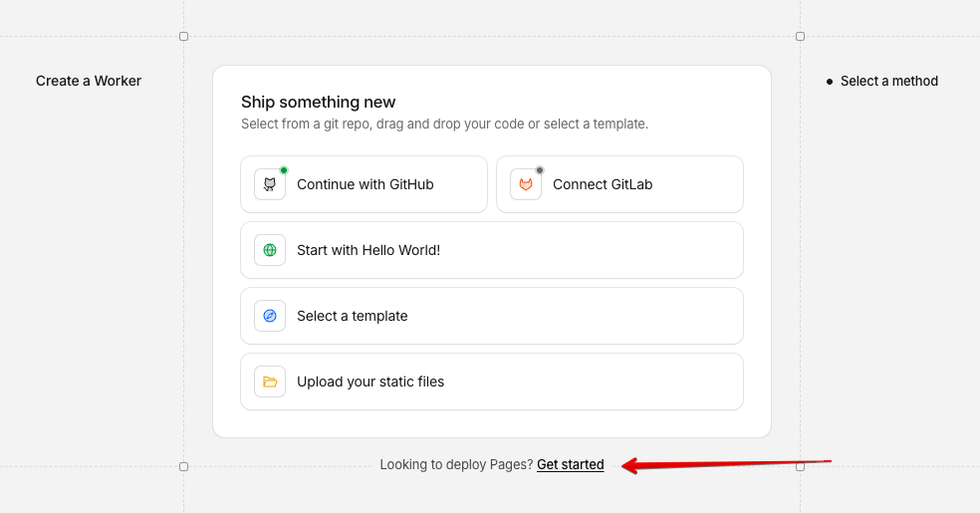Open the Select a template option
The width and height of the screenshot is (980, 513).
[x=492, y=316]
